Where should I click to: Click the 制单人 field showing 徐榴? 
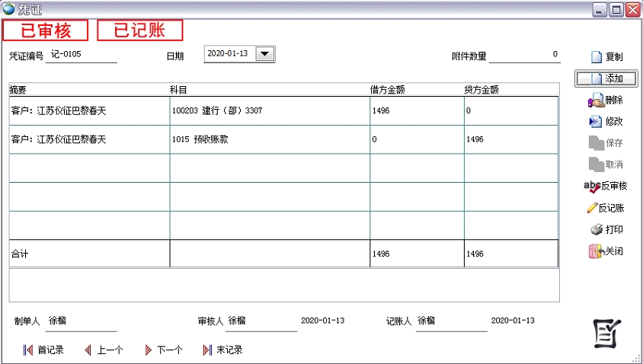[x=81, y=321]
